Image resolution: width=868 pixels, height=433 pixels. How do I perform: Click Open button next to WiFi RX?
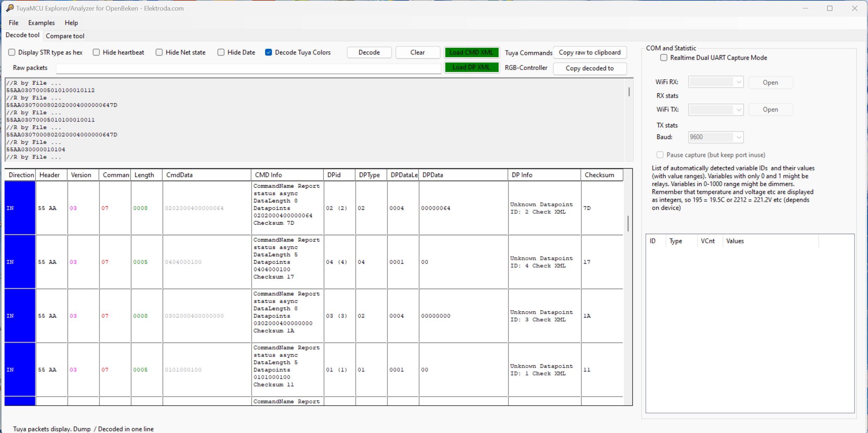770,82
